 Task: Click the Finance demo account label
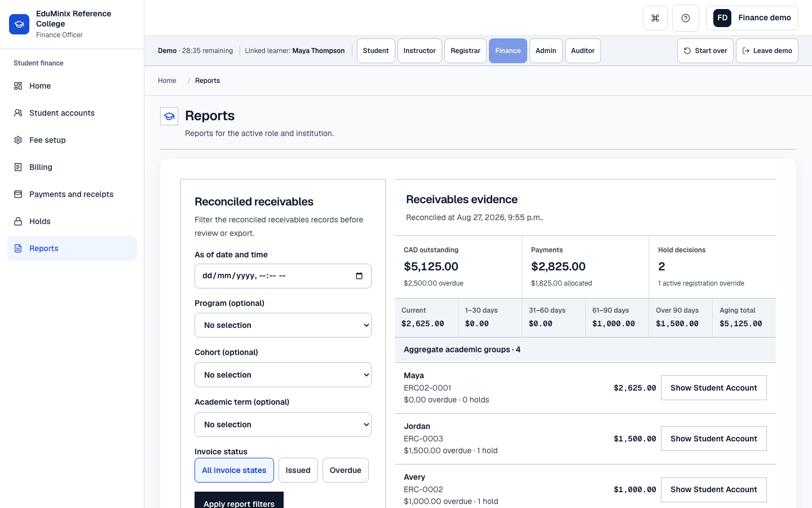[x=765, y=18]
